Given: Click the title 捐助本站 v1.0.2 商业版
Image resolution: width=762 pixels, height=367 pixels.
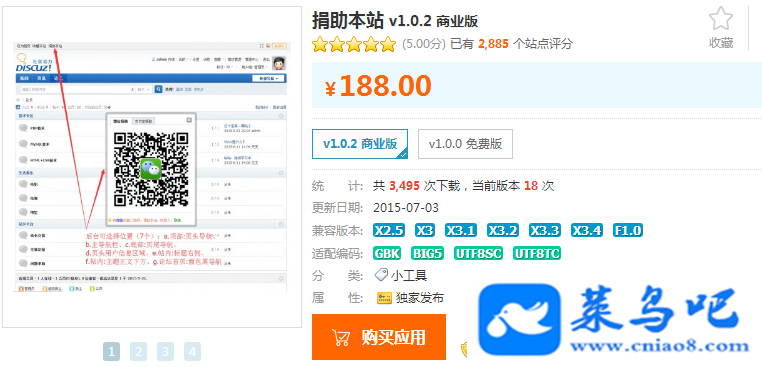Looking at the screenshot, I should (395, 21).
